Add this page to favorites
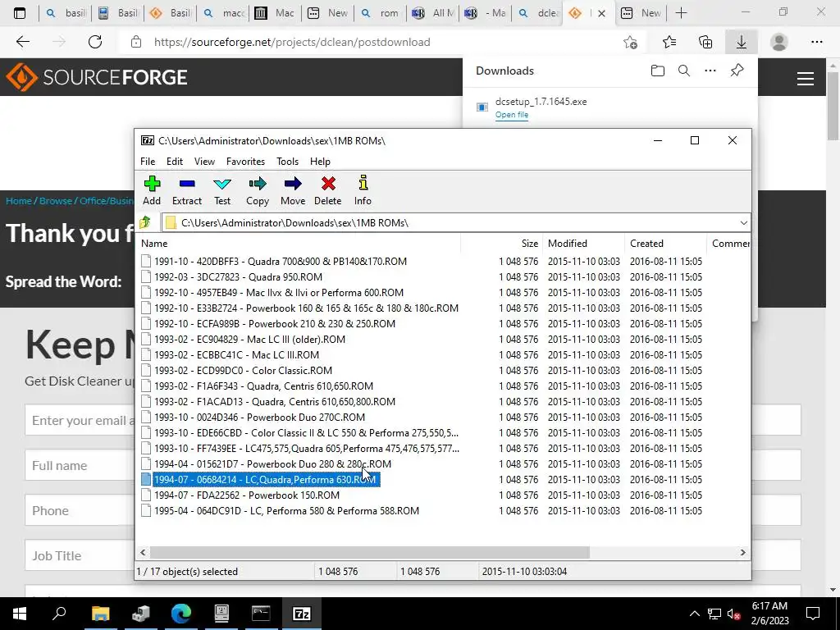Viewport: 840px width, 630px height. tap(631, 42)
